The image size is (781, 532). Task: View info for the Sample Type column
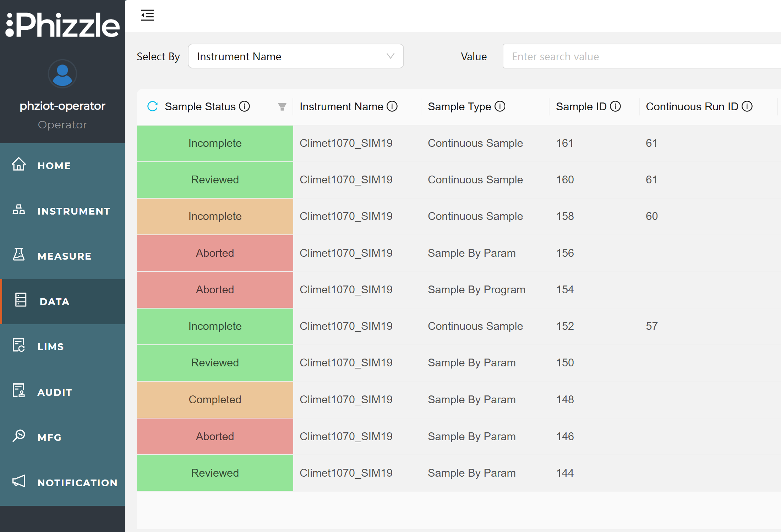[500, 106]
